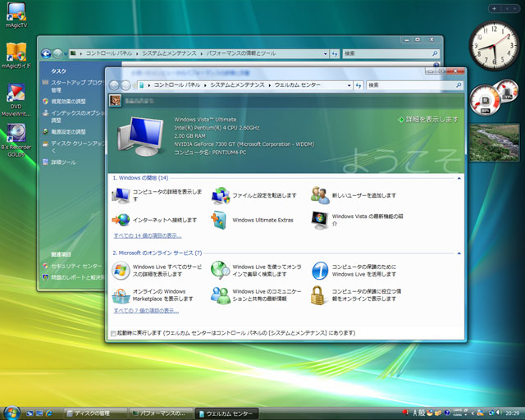The height and width of the screenshot is (420, 525).
Task: Open the mAgicガイド desktop icon
Action: (16, 56)
